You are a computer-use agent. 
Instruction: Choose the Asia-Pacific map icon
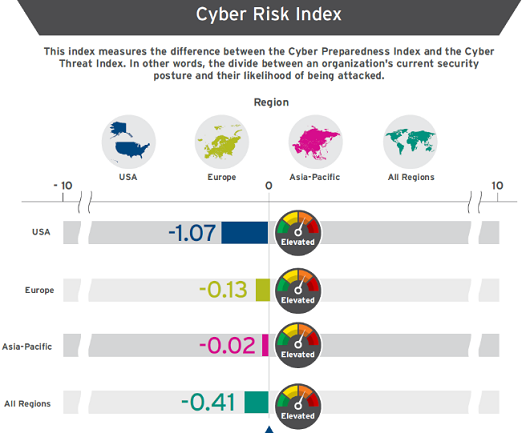click(x=316, y=142)
